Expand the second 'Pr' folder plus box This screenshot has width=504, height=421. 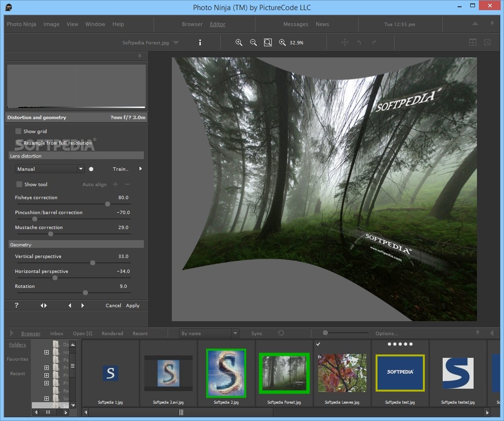(x=47, y=375)
